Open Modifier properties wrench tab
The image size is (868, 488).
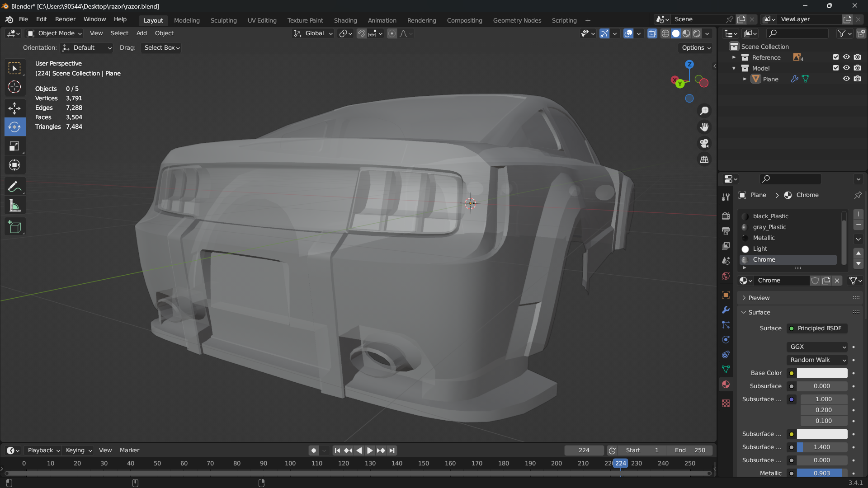pyautogui.click(x=726, y=310)
